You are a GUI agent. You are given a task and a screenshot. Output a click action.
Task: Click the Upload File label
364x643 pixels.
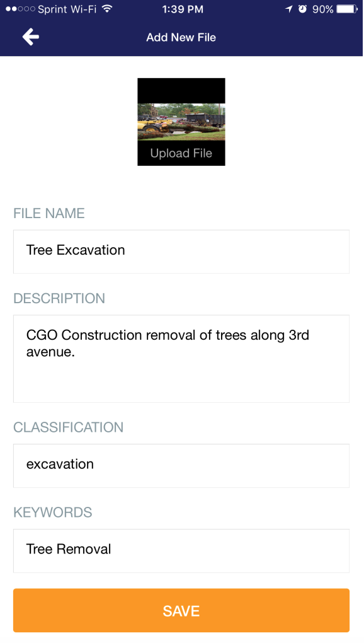tap(181, 153)
